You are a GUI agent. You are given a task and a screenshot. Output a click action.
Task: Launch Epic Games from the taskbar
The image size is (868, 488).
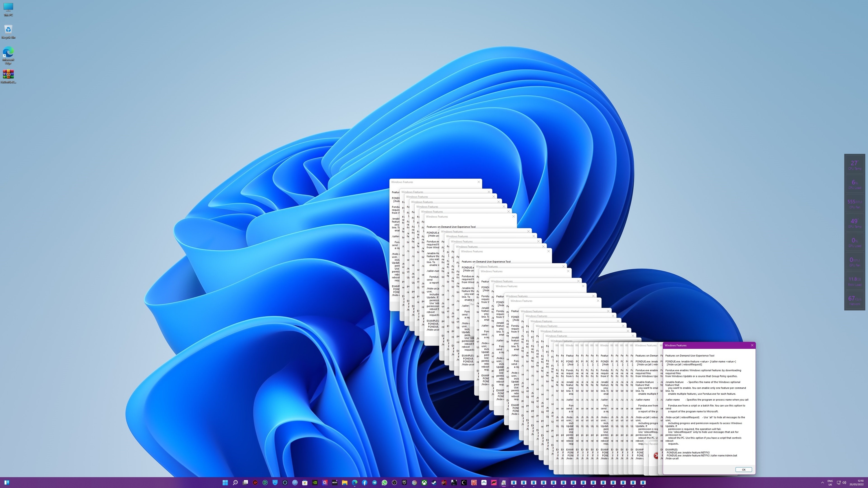(x=404, y=483)
